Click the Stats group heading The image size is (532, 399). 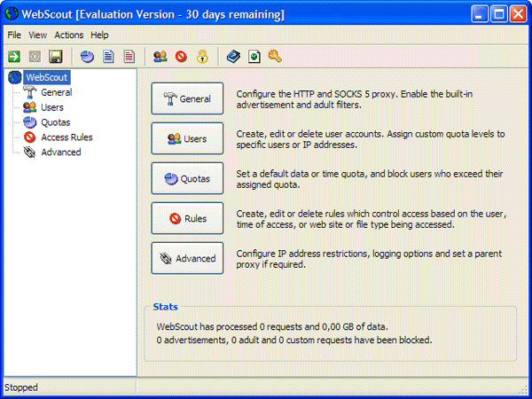(x=165, y=307)
